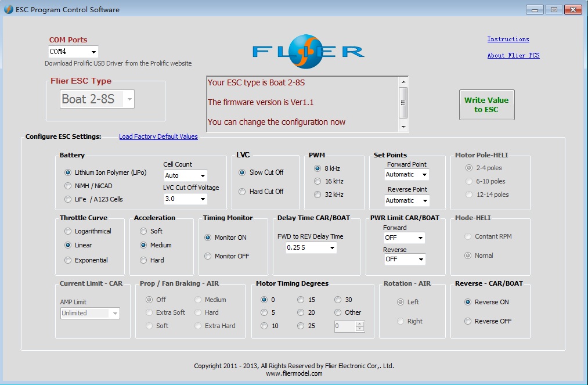Open the COM Ports dropdown showing COM4
588x385 pixels.
pos(73,52)
